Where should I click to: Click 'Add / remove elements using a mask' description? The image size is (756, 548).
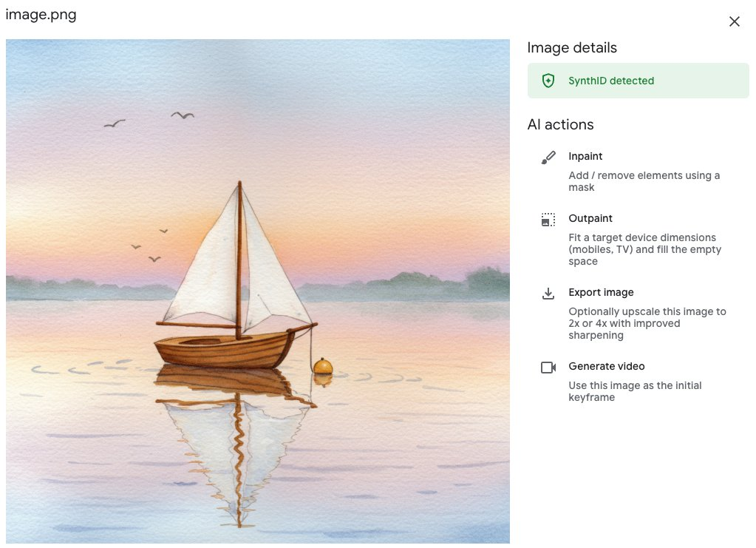pos(643,181)
